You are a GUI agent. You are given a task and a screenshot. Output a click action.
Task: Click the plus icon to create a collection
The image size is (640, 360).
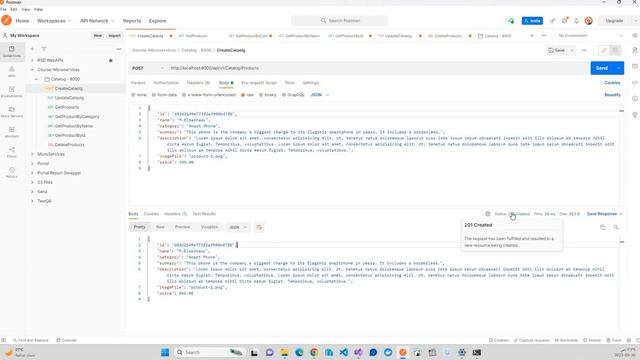click(32, 49)
